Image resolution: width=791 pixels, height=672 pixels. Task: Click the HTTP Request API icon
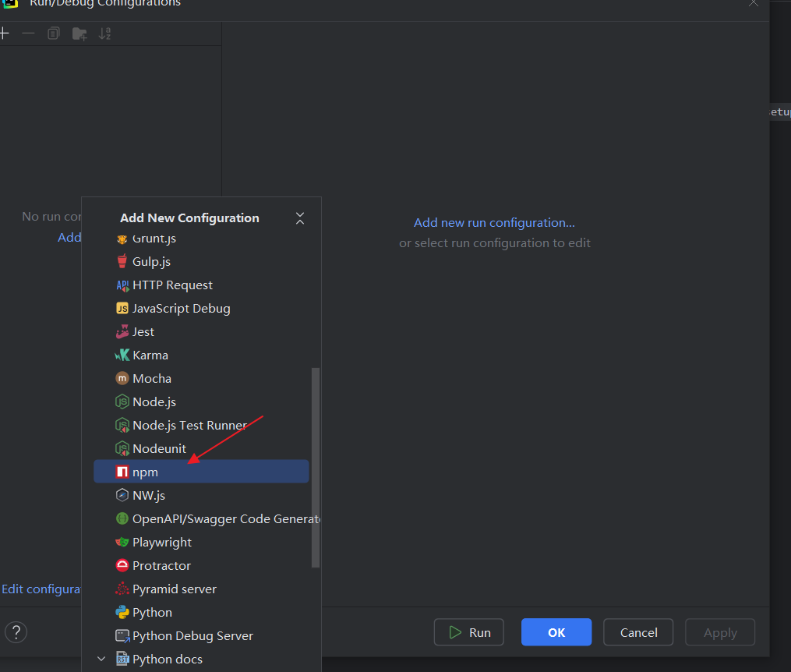pos(122,285)
